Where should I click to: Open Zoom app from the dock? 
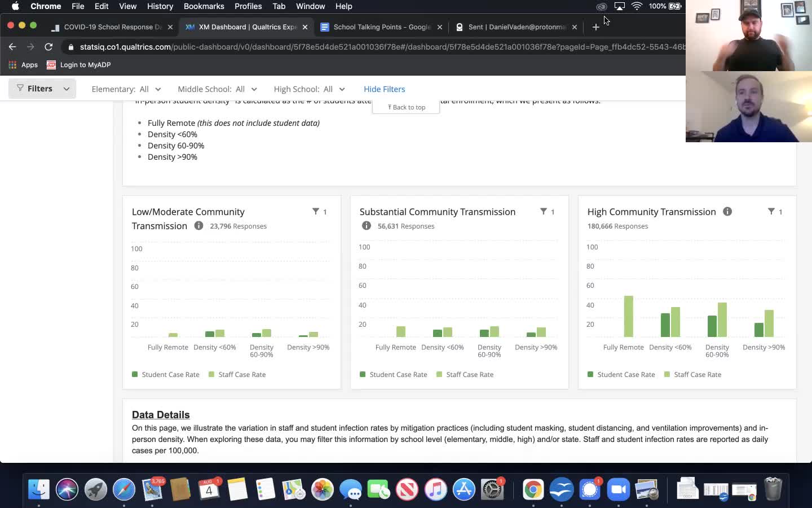pyautogui.click(x=619, y=489)
